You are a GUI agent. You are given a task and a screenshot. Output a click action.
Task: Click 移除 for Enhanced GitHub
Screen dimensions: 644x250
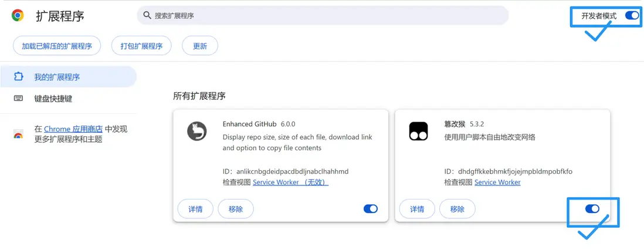tap(236, 209)
